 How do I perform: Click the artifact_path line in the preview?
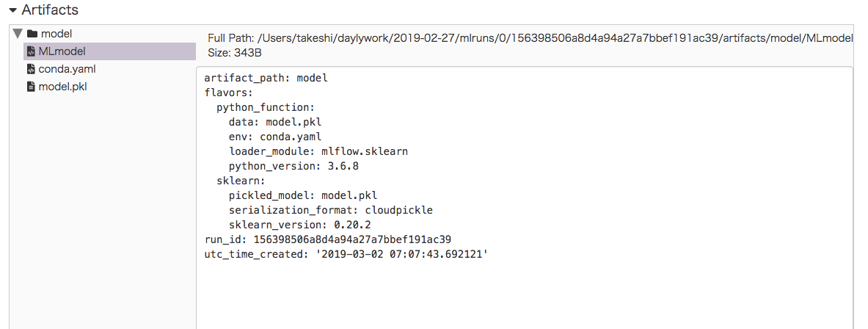tap(266, 78)
